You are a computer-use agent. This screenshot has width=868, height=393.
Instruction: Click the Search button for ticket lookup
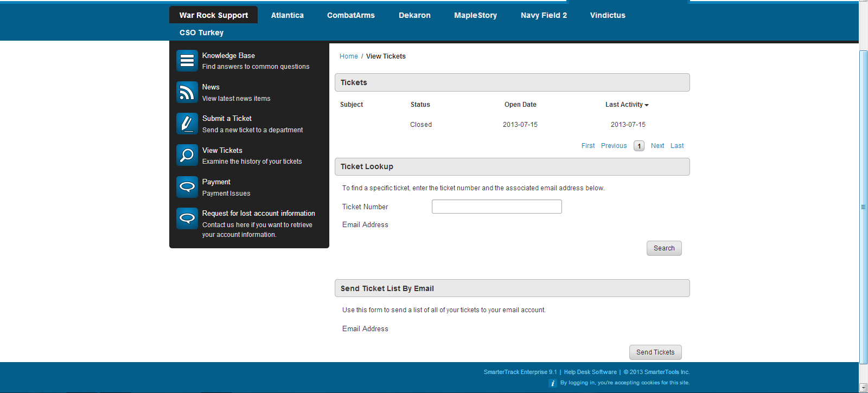[664, 248]
